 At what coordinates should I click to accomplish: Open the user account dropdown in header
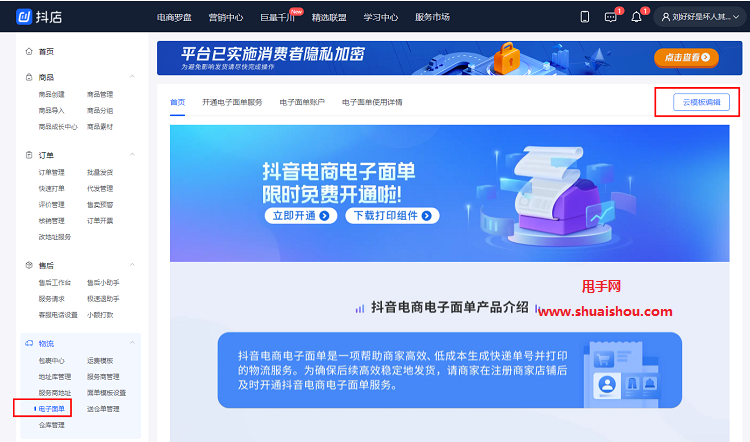click(700, 17)
